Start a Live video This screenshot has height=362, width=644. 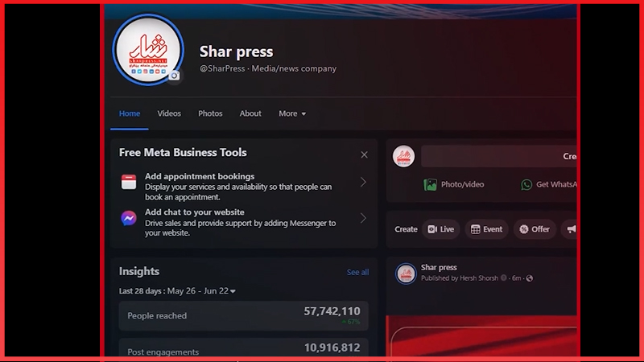(x=440, y=229)
